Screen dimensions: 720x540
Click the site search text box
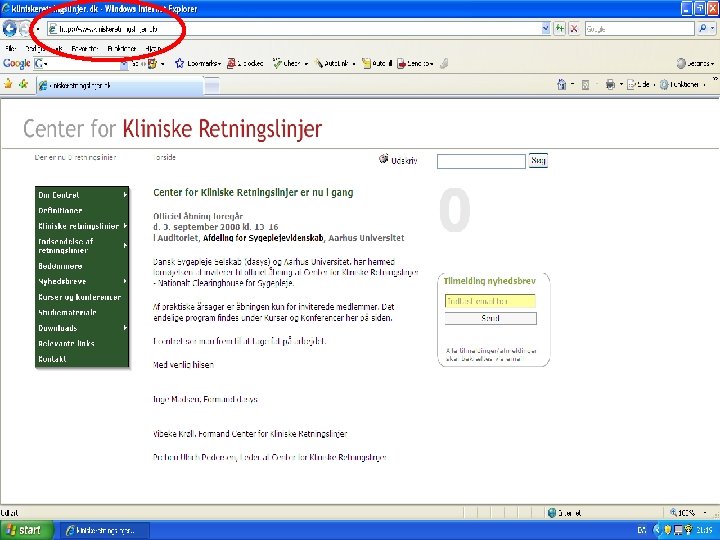click(481, 161)
